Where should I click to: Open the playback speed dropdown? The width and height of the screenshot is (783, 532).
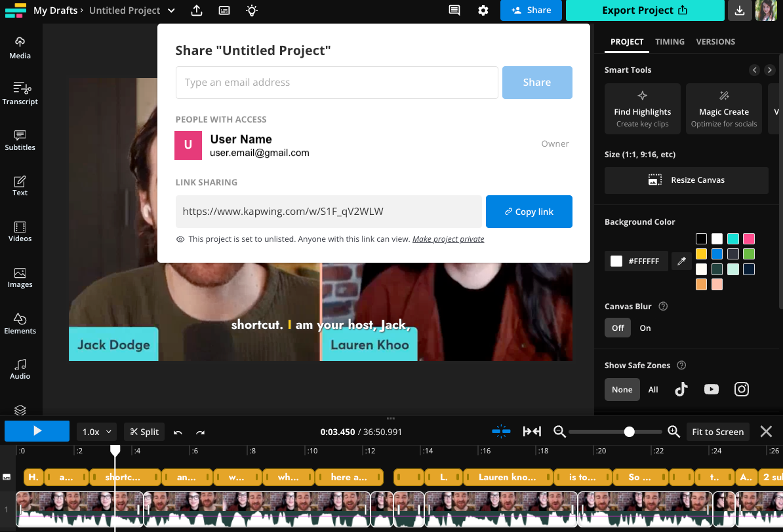click(x=96, y=431)
